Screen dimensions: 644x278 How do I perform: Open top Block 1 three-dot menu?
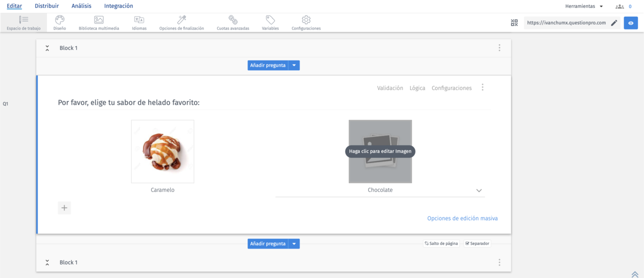[499, 48]
